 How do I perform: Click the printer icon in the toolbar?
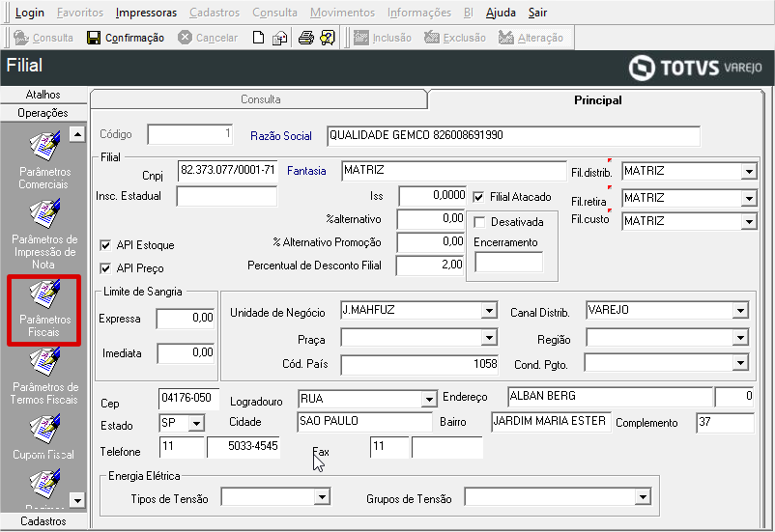click(306, 38)
